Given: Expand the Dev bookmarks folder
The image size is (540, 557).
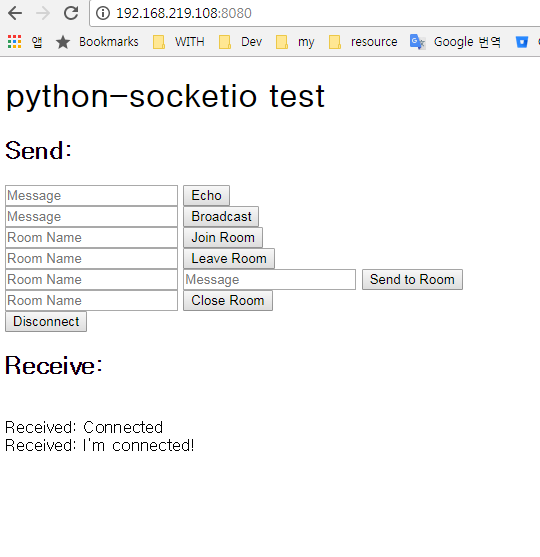Looking at the screenshot, I should pyautogui.click(x=240, y=42).
